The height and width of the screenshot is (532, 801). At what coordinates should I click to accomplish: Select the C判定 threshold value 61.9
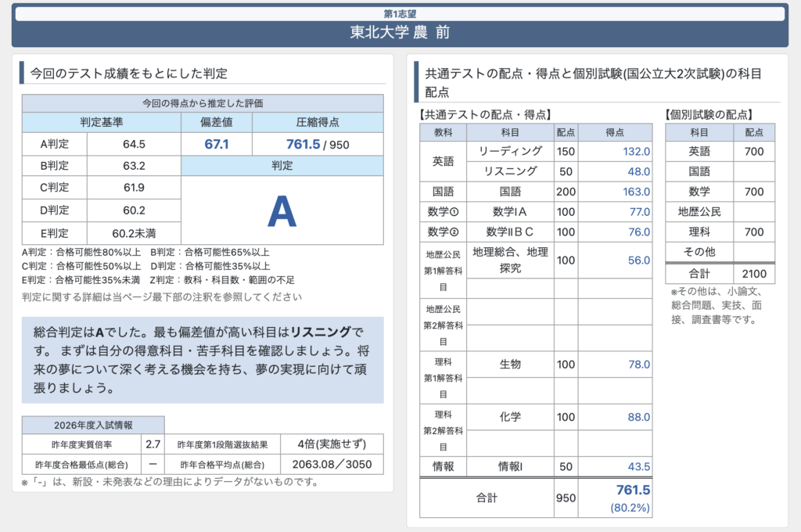pos(134,188)
